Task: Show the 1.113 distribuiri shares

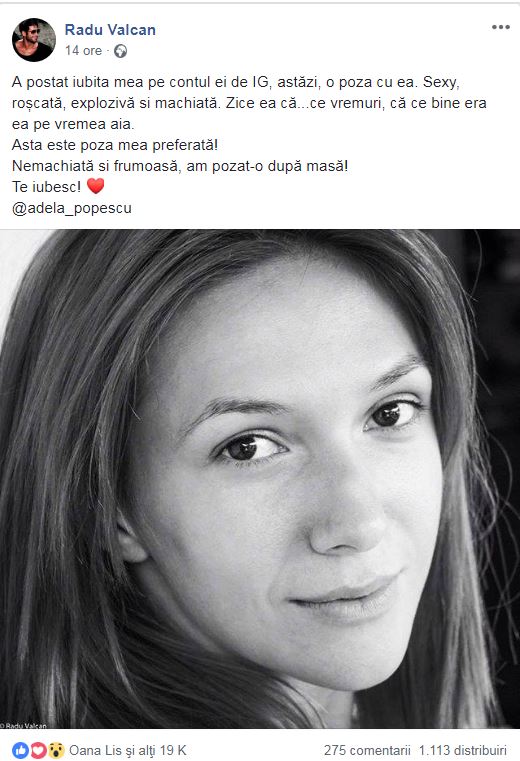Action: pos(463,750)
